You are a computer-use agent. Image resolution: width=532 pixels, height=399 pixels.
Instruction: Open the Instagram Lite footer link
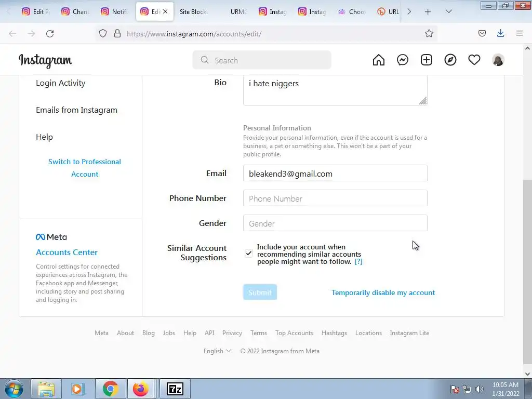click(409, 333)
